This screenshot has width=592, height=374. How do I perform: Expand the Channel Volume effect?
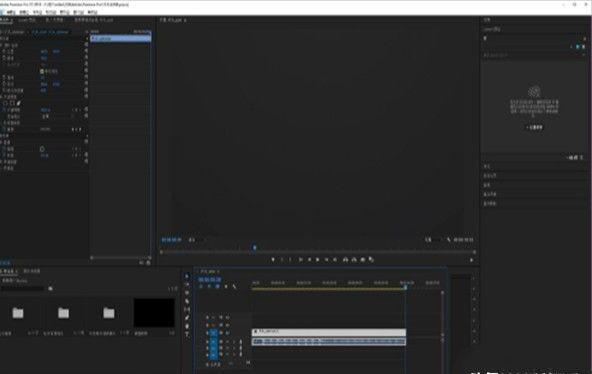pyautogui.click(x=2, y=162)
